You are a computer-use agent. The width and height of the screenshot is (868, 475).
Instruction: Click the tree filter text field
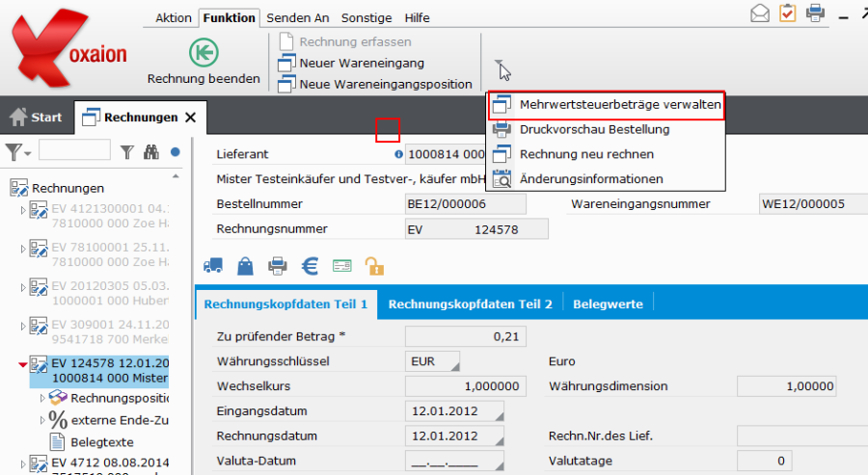pos(74,150)
